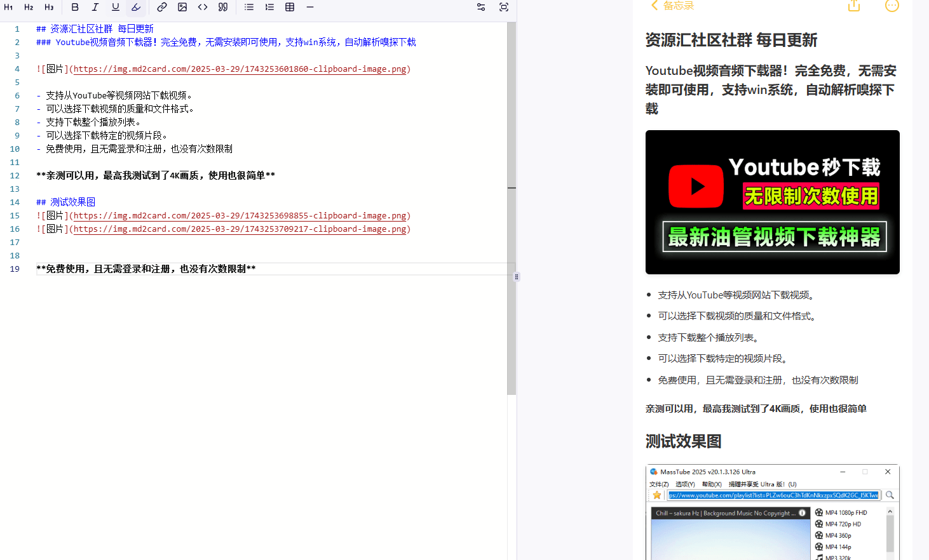This screenshot has width=929, height=560.
Task: Apply H1 heading formatting
Action: coord(8,7)
